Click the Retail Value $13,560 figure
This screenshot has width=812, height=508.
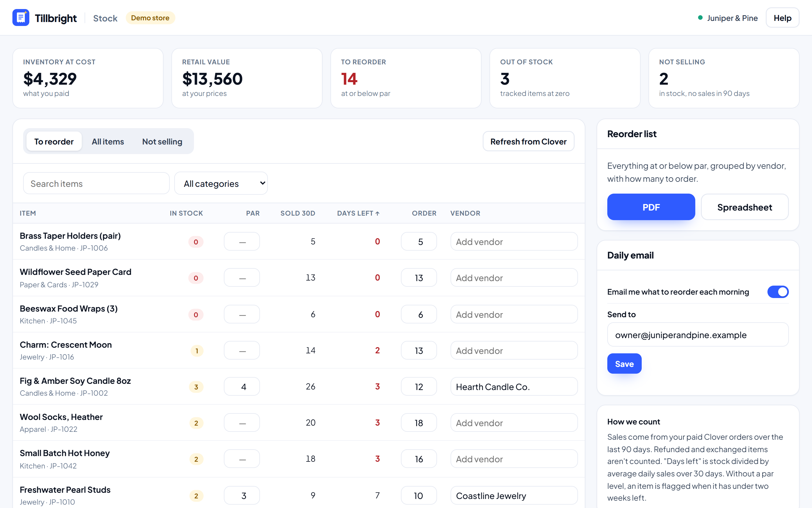[x=212, y=79]
